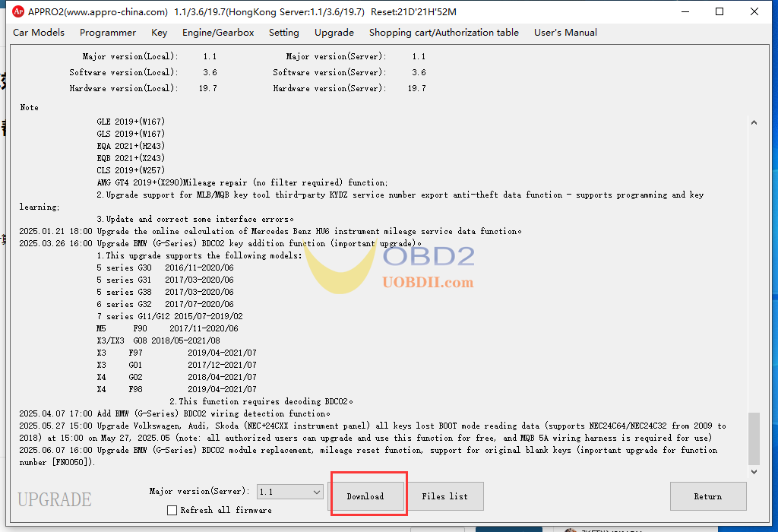
Task: Click the APPRO2 app icon in title bar
Action: click(18, 12)
